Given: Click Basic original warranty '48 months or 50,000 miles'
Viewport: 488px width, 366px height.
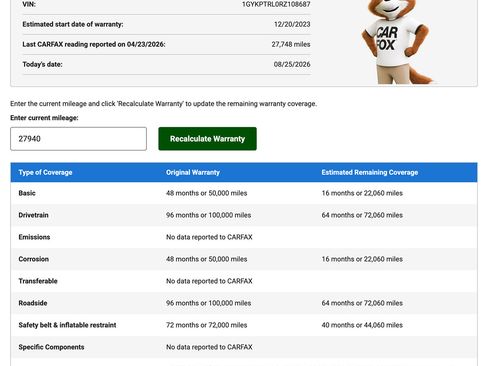Looking at the screenshot, I should coord(207,193).
